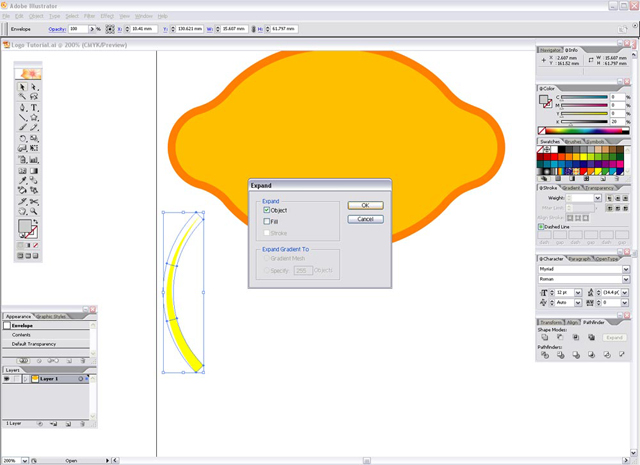The height and width of the screenshot is (465, 640).
Task: Select the Pen tool
Action: [22, 108]
